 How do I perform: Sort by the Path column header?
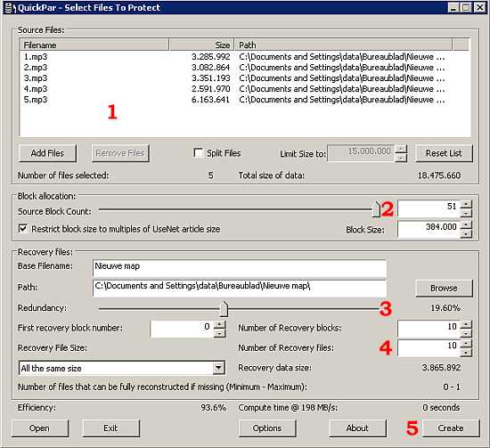(343, 45)
